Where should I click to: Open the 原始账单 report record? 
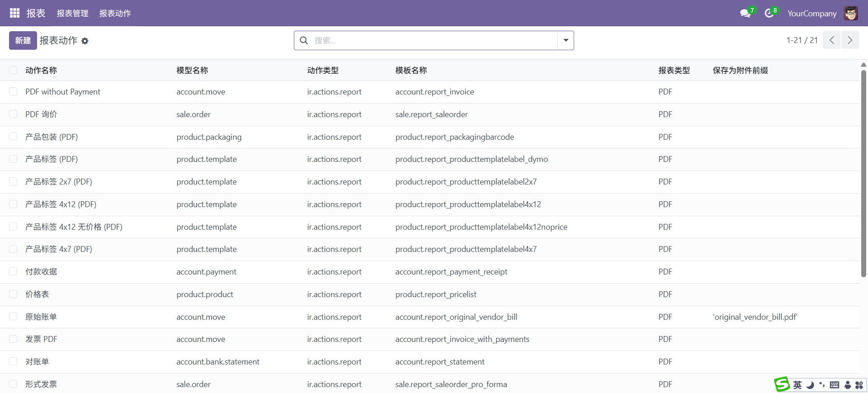coord(41,317)
